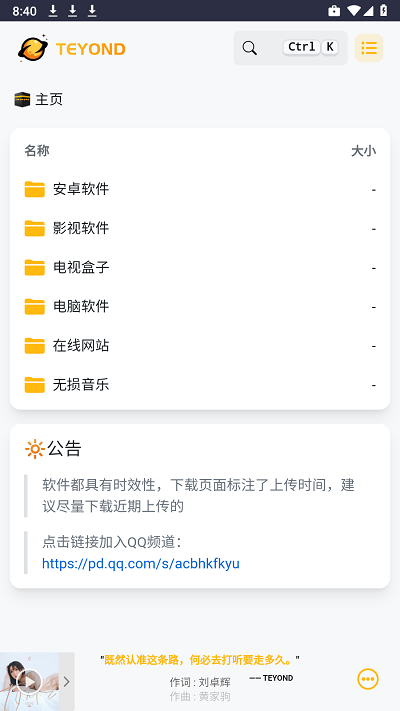Screen dimensions: 400x711
Task: Sort files by 大小 column header
Action: point(363,151)
